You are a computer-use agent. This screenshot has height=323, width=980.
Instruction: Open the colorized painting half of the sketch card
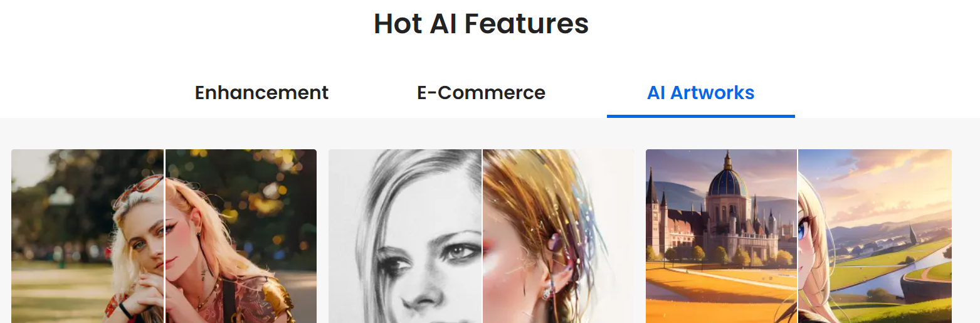pos(558,236)
